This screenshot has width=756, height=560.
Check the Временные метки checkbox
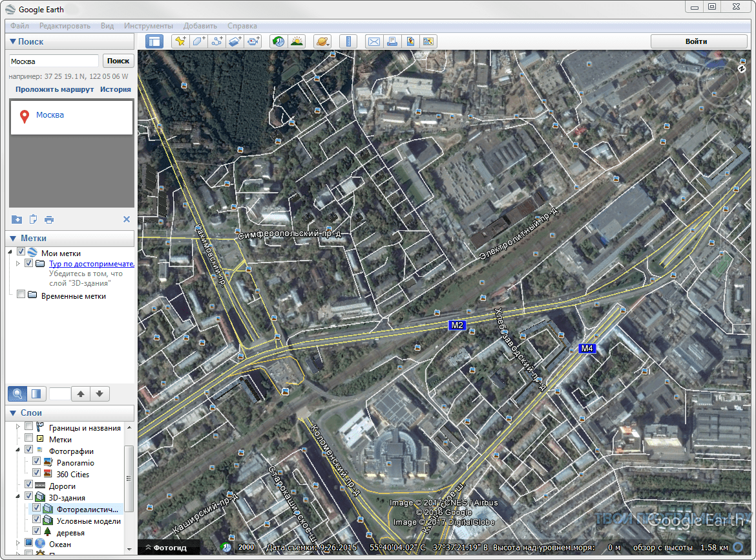(21, 296)
